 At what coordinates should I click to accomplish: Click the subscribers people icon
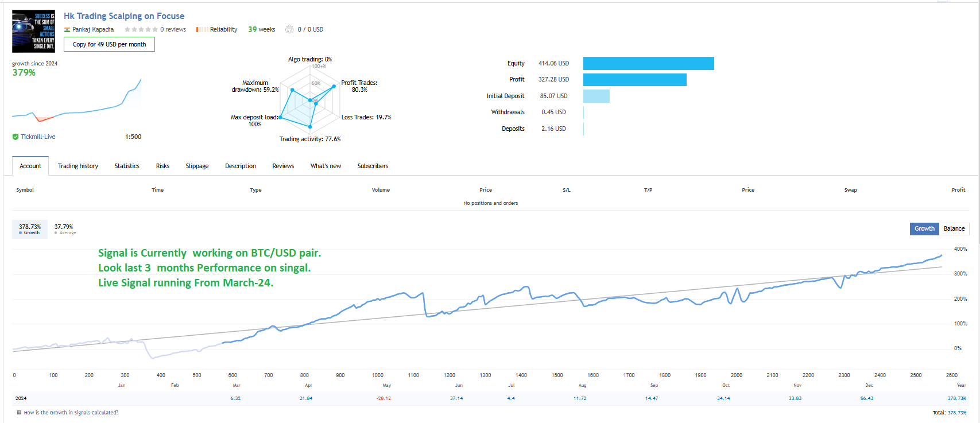[x=290, y=29]
